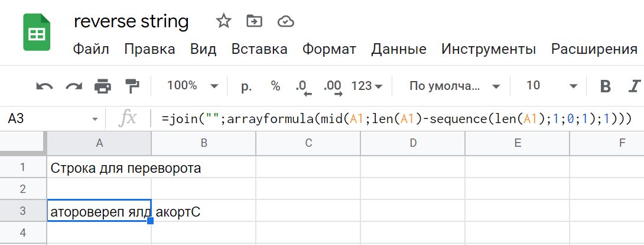The height and width of the screenshot is (245, 644).
Task: Click the A3 name box field
Action: click(x=53, y=119)
